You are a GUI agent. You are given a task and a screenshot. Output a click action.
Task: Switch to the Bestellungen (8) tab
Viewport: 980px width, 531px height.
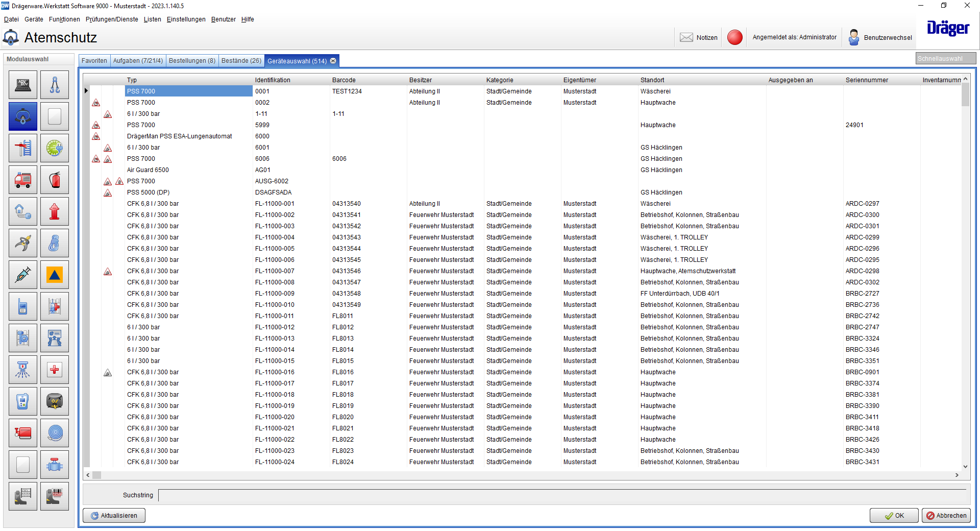click(x=192, y=61)
